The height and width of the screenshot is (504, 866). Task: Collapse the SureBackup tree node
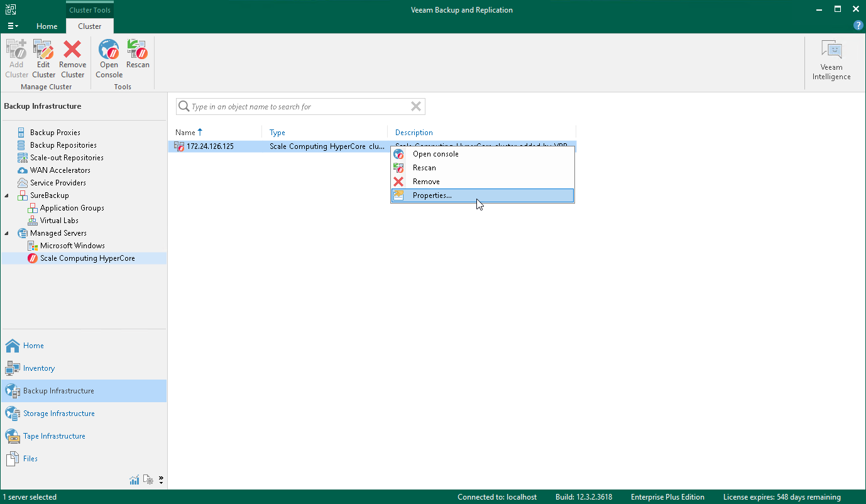(x=8, y=195)
